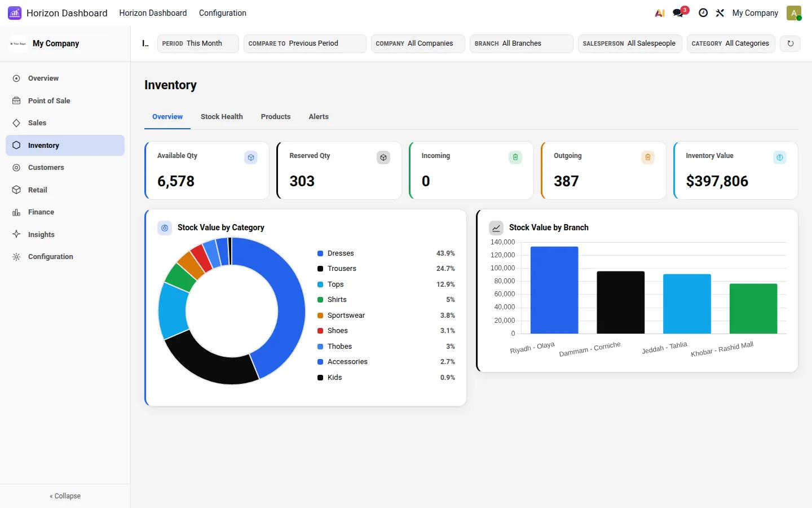Screen dimensions: 812x508
Task: Open Retail section in sidebar
Action: tap(65, 190)
